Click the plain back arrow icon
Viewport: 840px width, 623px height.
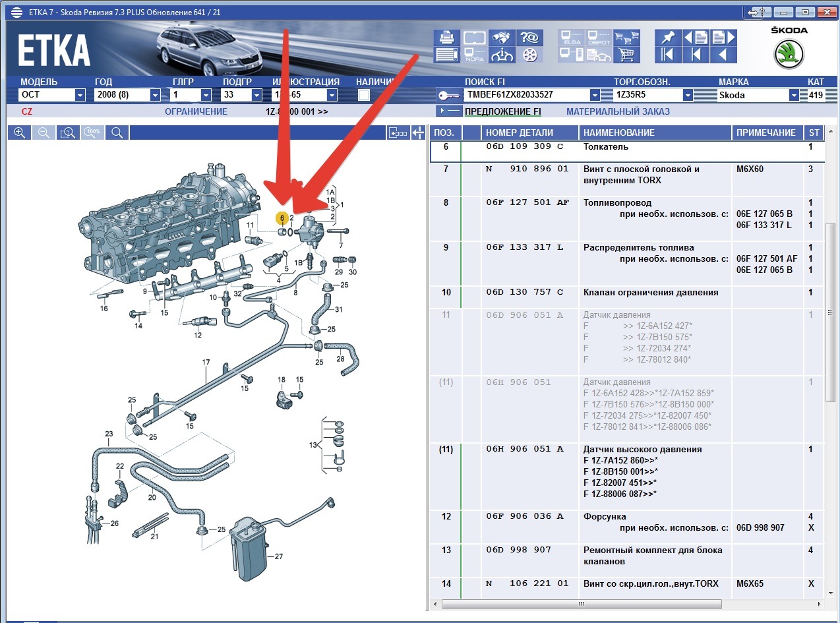coord(723,55)
